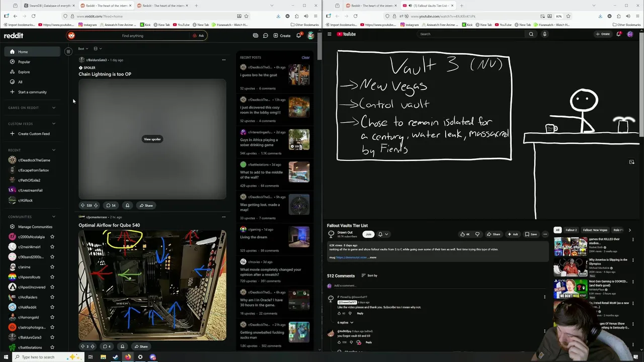The height and width of the screenshot is (362, 644).
Task: Join the Drawn Out channel
Action: click(x=368, y=234)
